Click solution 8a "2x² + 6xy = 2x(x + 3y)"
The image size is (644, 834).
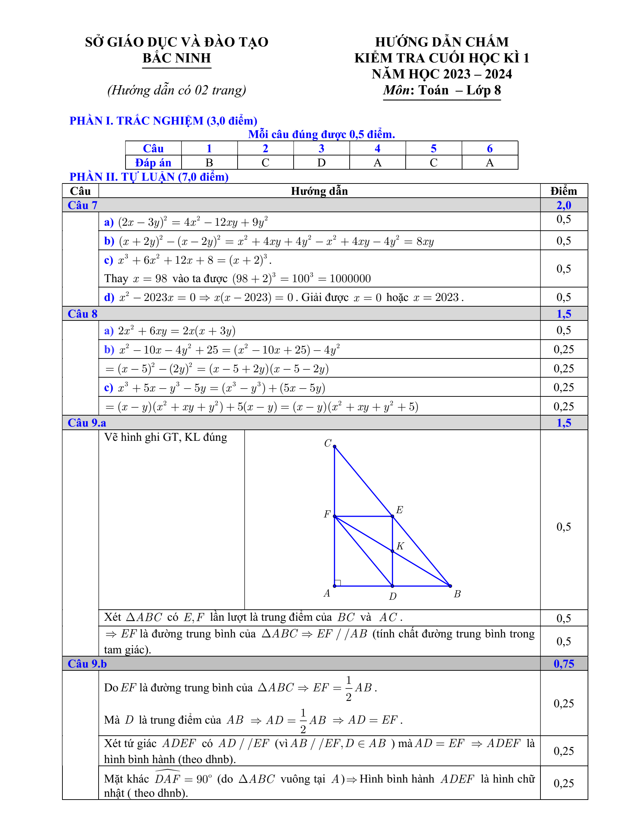click(x=170, y=330)
